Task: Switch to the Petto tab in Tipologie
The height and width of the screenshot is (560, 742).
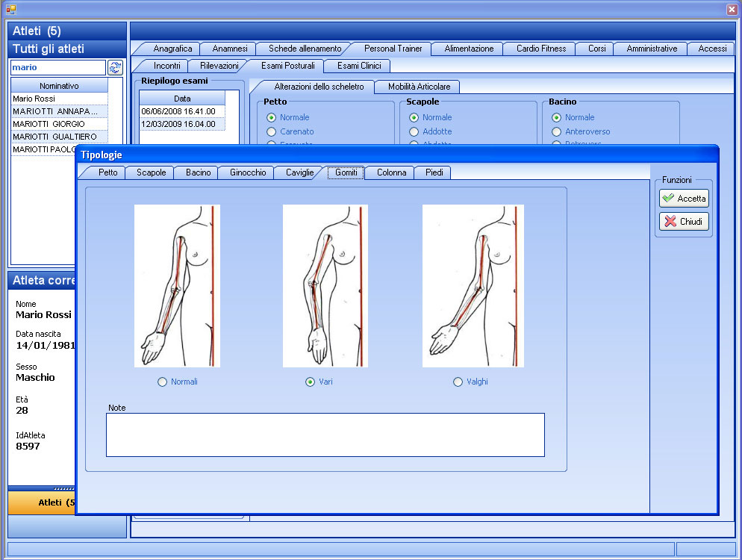Action: pos(107,172)
